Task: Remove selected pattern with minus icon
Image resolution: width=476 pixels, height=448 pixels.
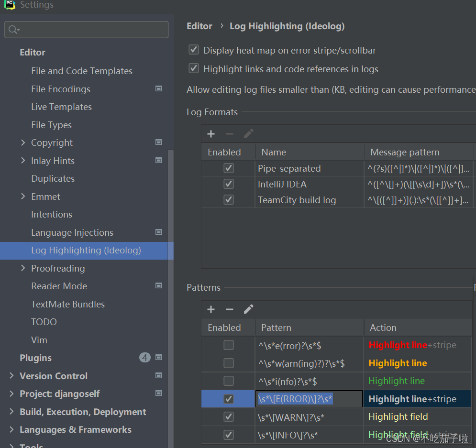Action: [230, 309]
